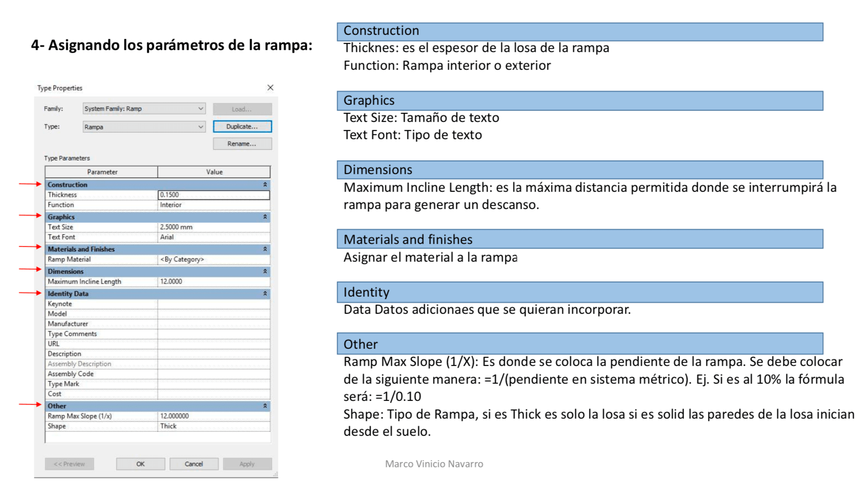The height and width of the screenshot is (485, 868).
Task: Click the Value column header
Action: point(214,172)
